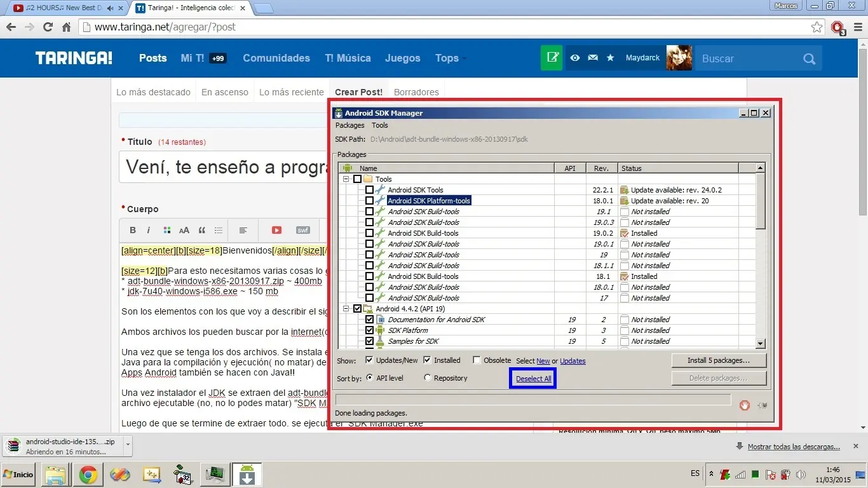Image resolution: width=868 pixels, height=488 pixels.
Task: Open the Juegos nav item
Action: coord(403,58)
